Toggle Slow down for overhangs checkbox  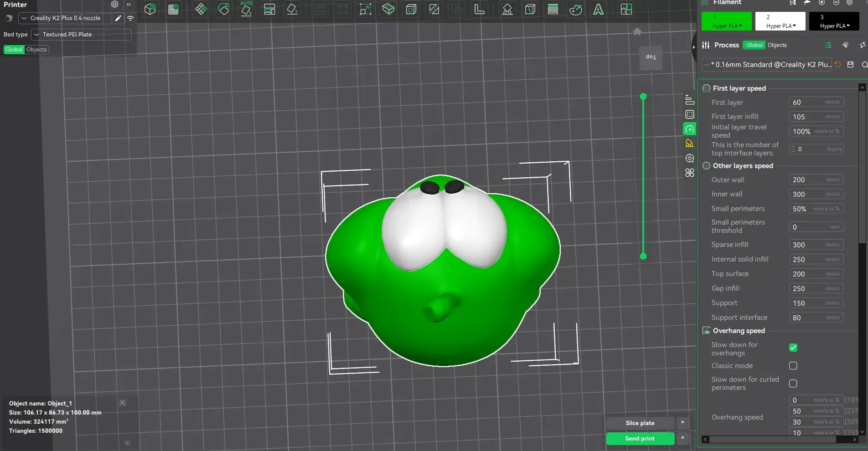pos(793,348)
